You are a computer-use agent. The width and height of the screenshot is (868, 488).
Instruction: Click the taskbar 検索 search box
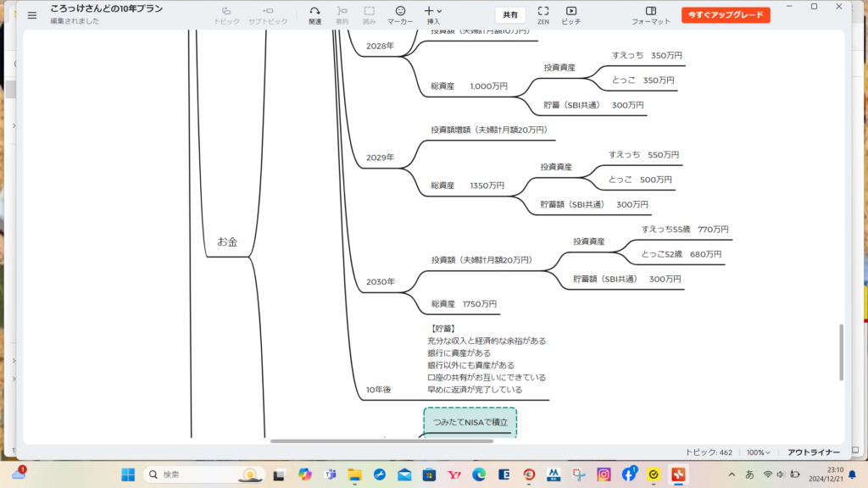(x=204, y=474)
